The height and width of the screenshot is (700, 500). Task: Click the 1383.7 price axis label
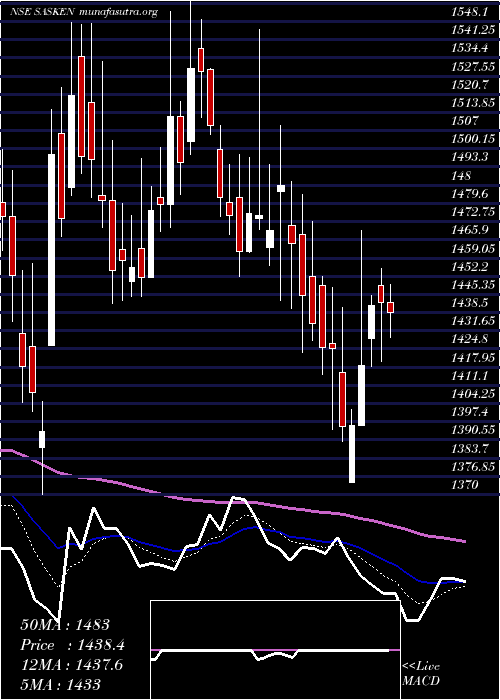[472, 448]
